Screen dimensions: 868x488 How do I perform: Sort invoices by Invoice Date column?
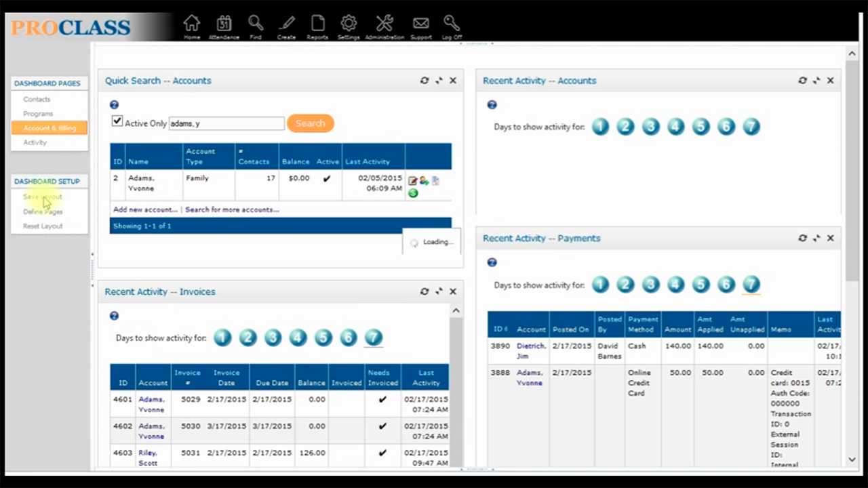point(226,378)
